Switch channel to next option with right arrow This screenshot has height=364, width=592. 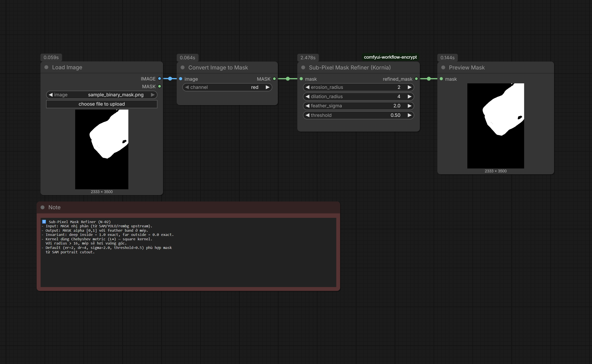[x=267, y=87]
